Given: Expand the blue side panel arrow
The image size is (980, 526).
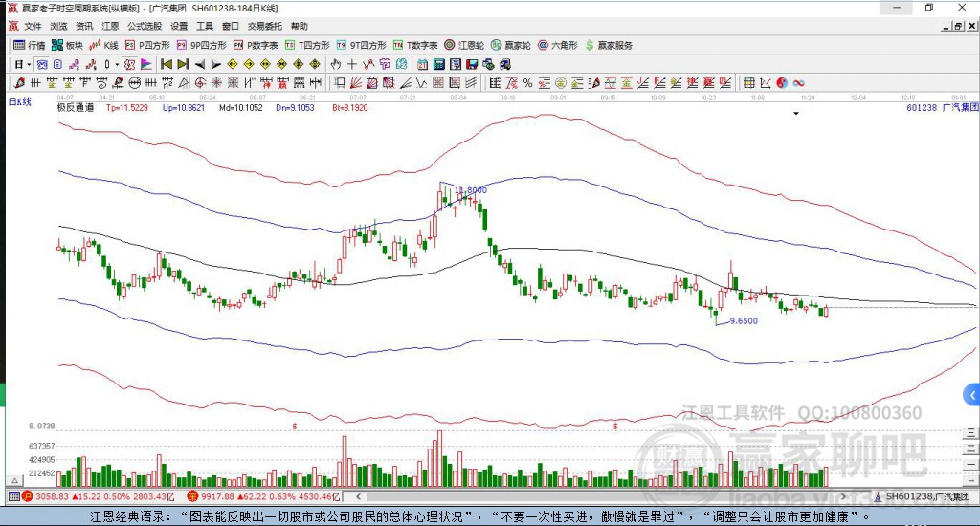Looking at the screenshot, I should click(972, 395).
